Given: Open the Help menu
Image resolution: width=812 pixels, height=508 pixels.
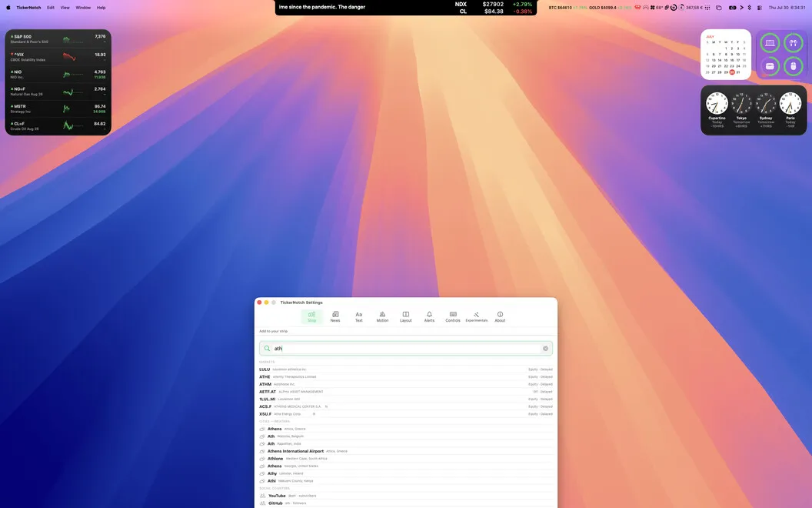Looking at the screenshot, I should pos(101,7).
